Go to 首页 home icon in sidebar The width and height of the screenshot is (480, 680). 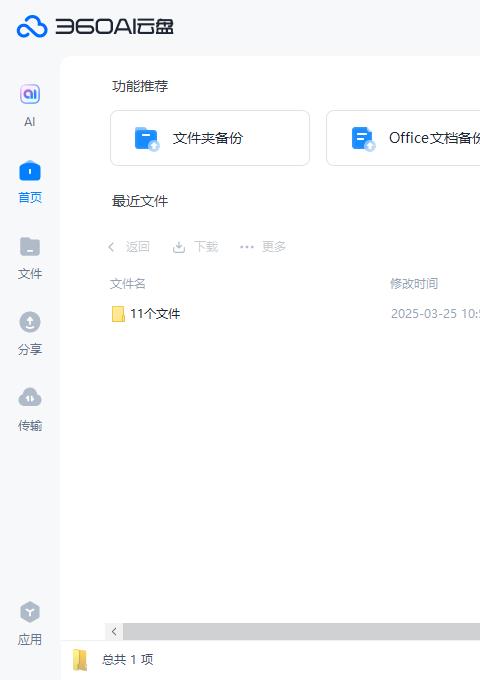[30, 170]
